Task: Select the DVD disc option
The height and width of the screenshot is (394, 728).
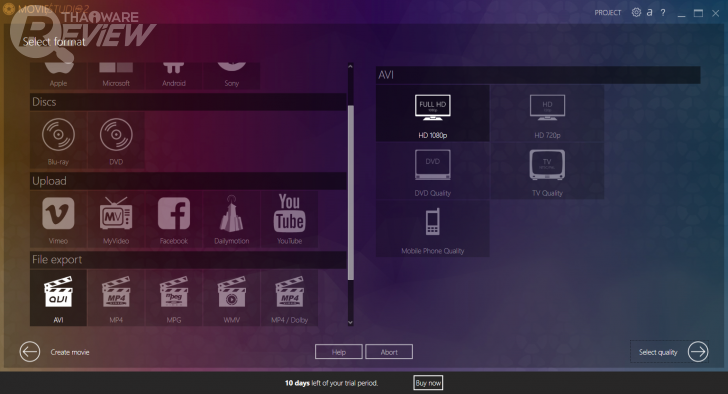Action: point(116,140)
